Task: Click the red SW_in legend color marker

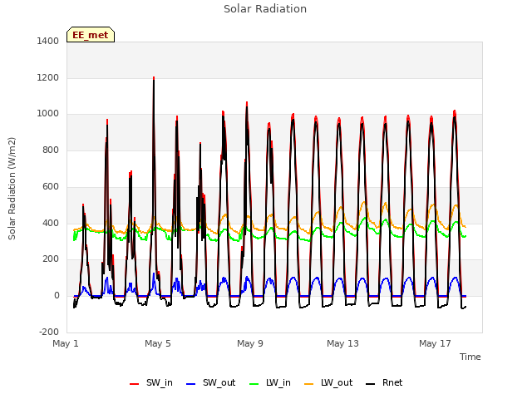Action: click(x=135, y=384)
